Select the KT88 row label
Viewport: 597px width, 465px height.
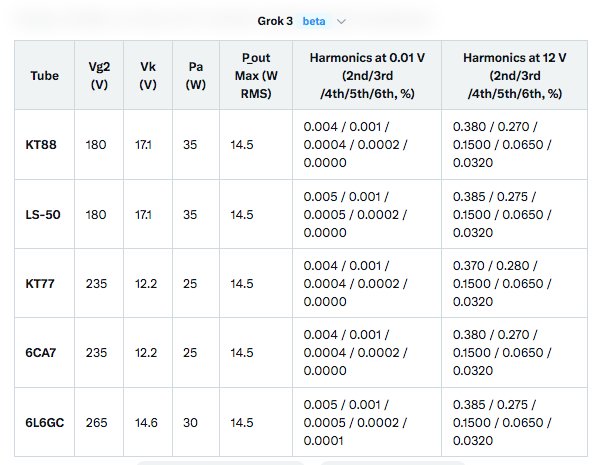(x=41, y=145)
